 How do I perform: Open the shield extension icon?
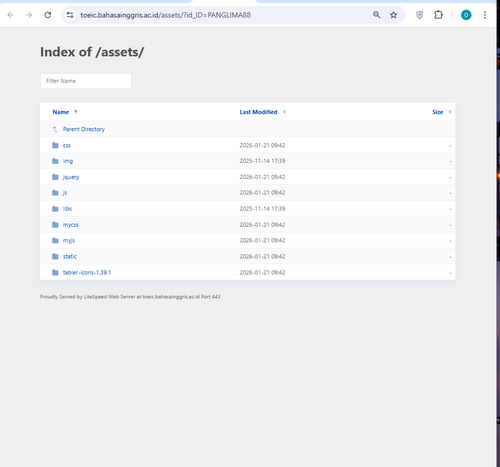point(420,15)
